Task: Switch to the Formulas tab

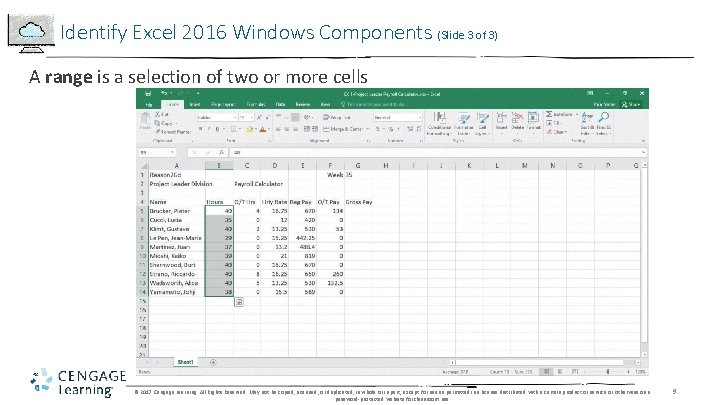Action: point(256,105)
